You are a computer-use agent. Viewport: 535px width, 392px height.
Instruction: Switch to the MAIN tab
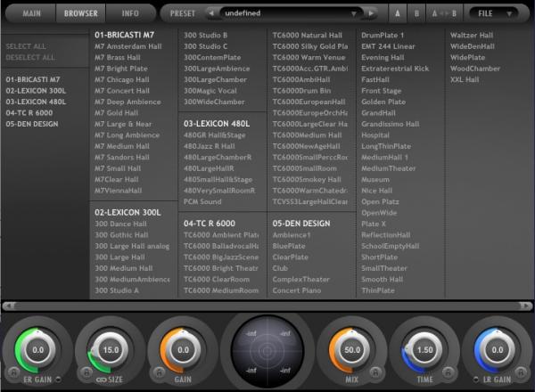pos(31,13)
